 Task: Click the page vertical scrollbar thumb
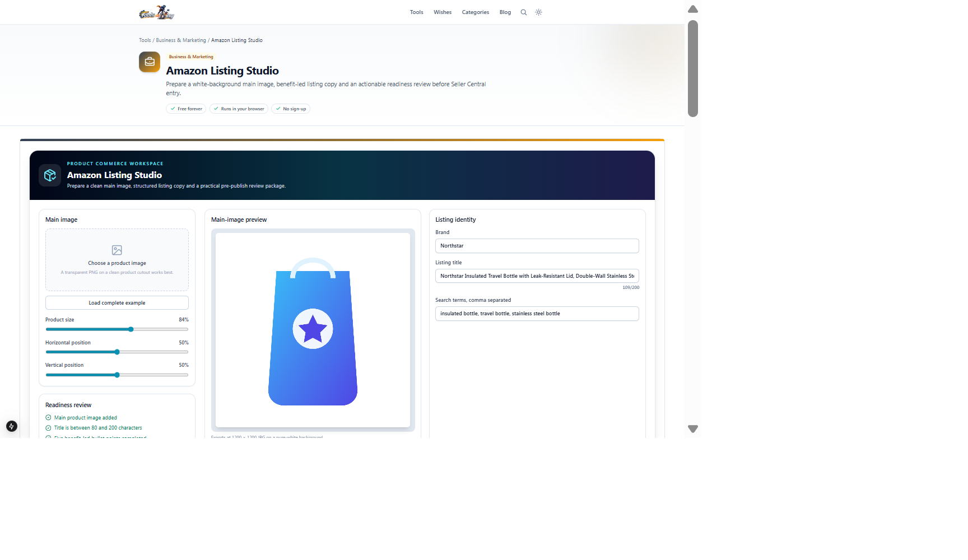693,68
